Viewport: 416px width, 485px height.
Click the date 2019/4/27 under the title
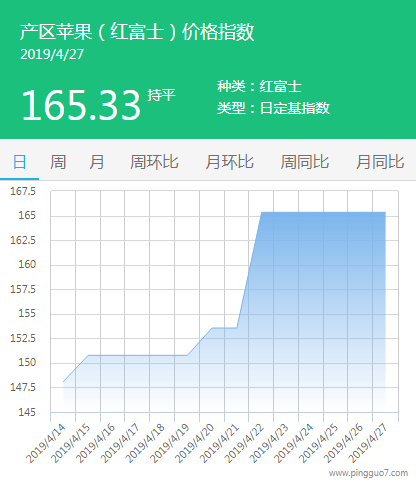[52, 55]
